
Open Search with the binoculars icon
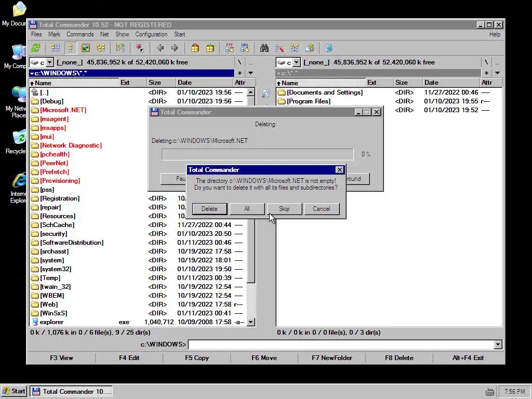point(264,48)
